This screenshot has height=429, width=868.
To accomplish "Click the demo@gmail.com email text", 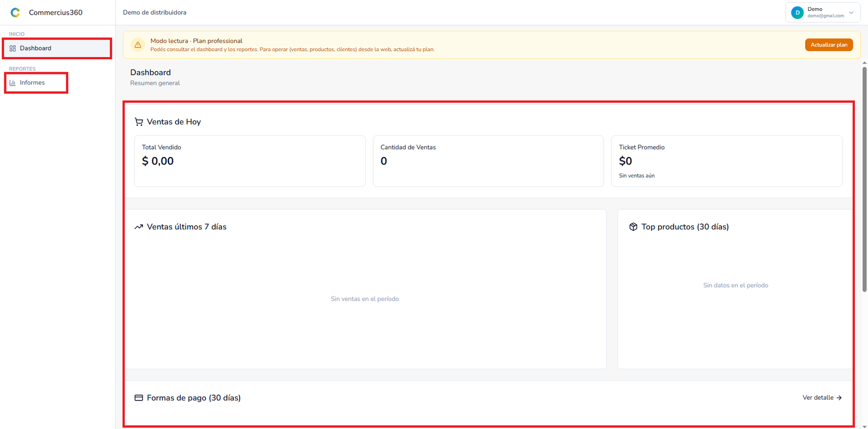I will pos(826,16).
